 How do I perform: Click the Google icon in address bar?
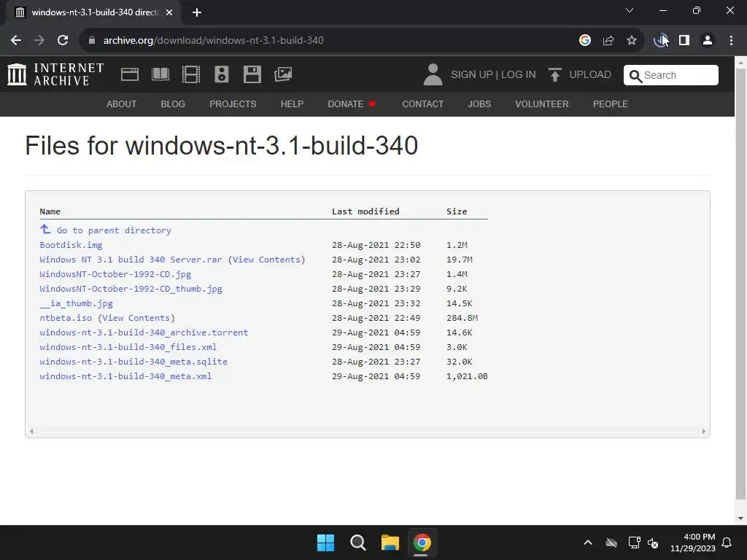point(585,41)
